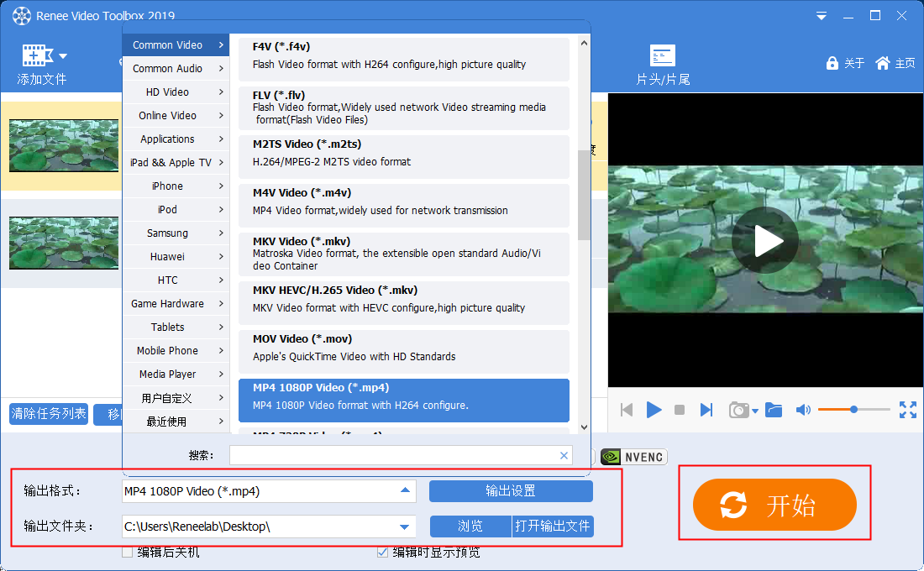Open the Tablets category
The height and width of the screenshot is (571, 924).
point(176,327)
